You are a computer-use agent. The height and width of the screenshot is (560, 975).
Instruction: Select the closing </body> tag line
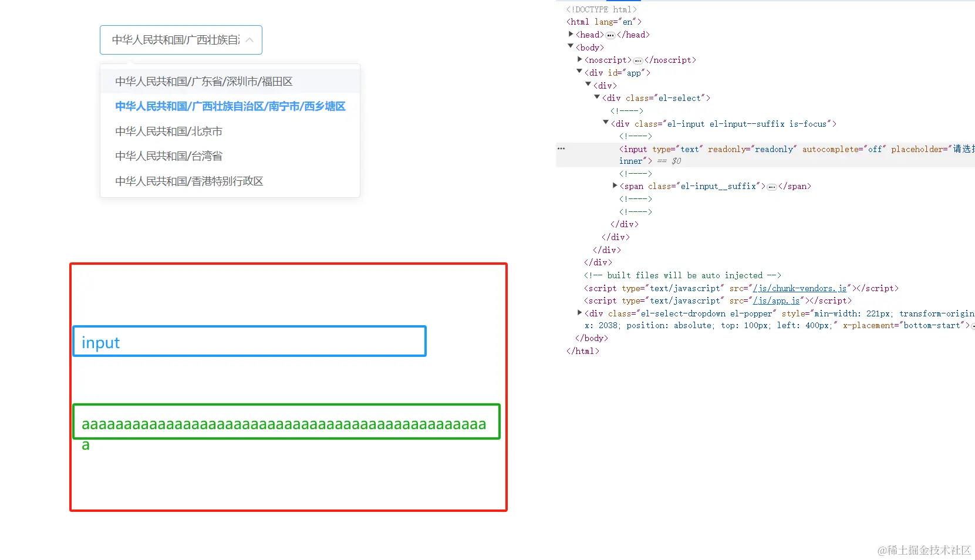pyautogui.click(x=592, y=338)
